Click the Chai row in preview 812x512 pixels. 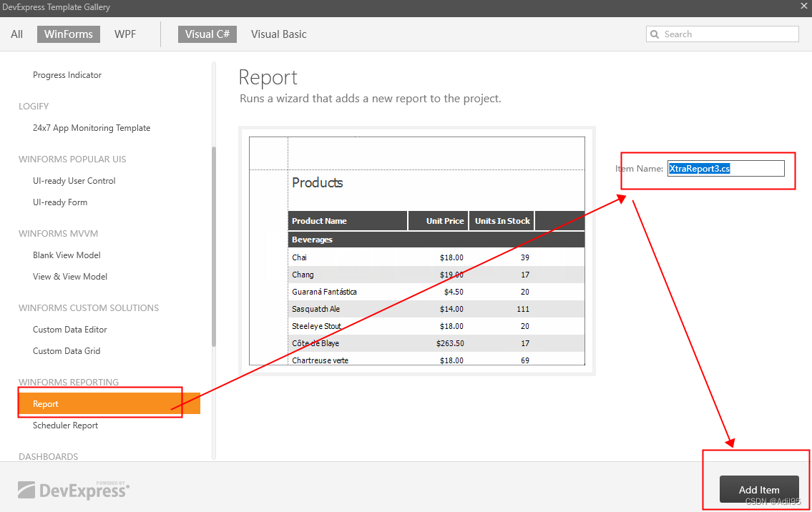click(x=436, y=257)
